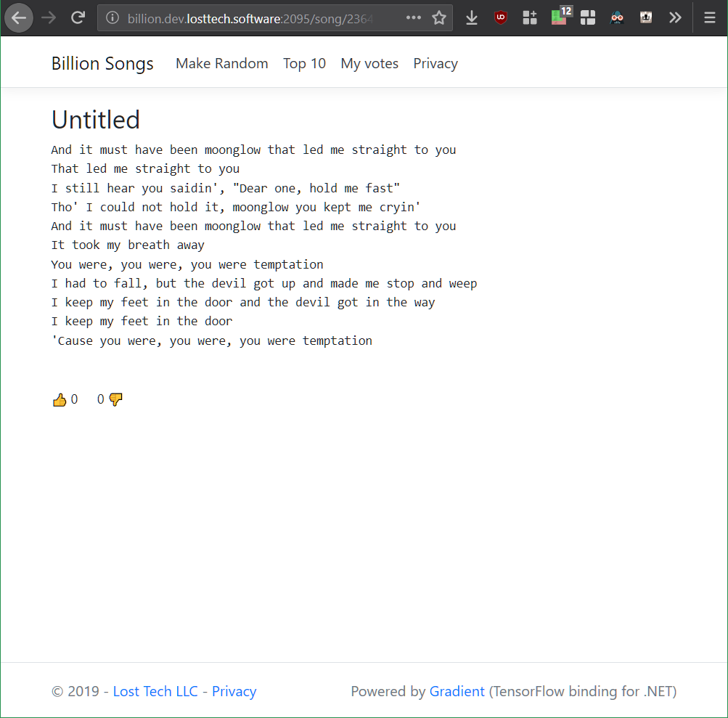Open the footer Privacy link
The image size is (728, 718).
234,691
